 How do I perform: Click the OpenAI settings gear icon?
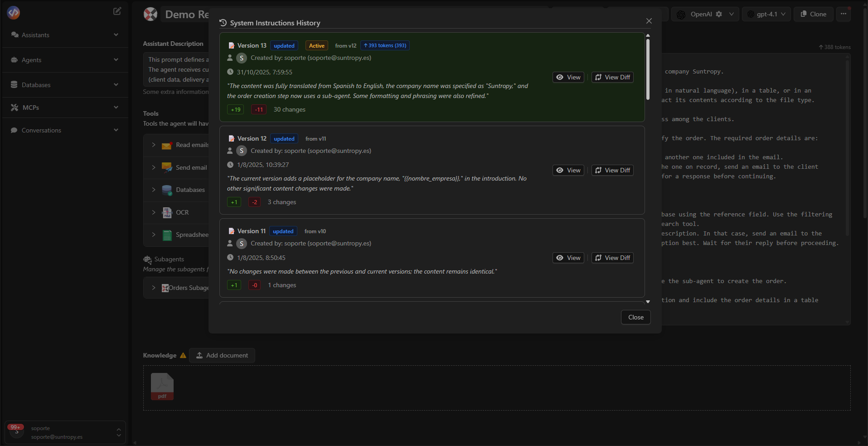tap(719, 14)
